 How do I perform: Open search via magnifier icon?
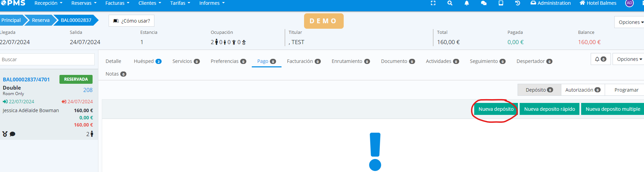tap(450, 3)
